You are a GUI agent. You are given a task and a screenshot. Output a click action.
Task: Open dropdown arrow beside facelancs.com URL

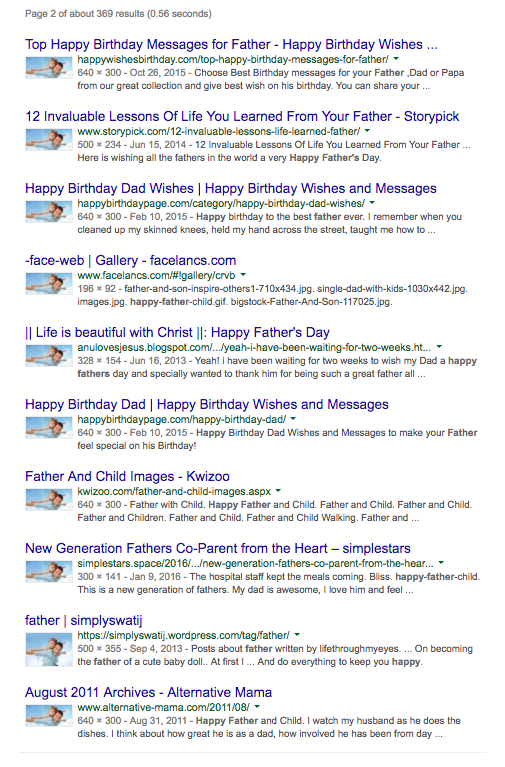(243, 275)
